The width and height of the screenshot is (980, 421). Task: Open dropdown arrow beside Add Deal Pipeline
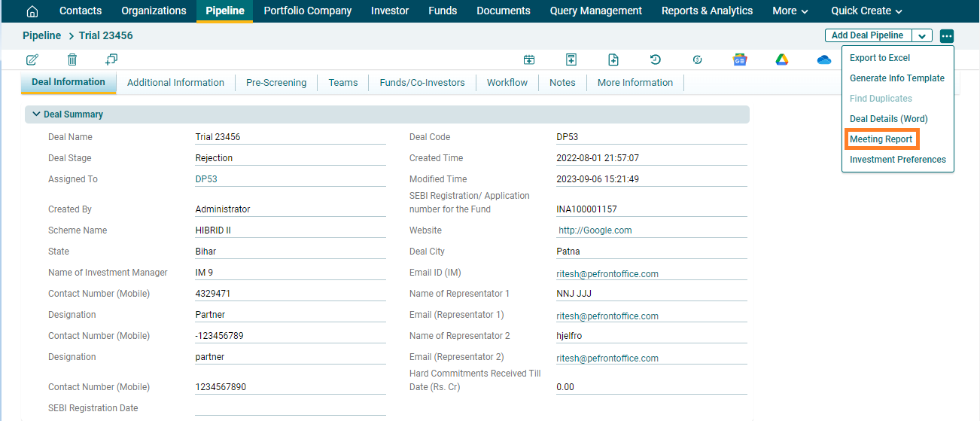922,36
